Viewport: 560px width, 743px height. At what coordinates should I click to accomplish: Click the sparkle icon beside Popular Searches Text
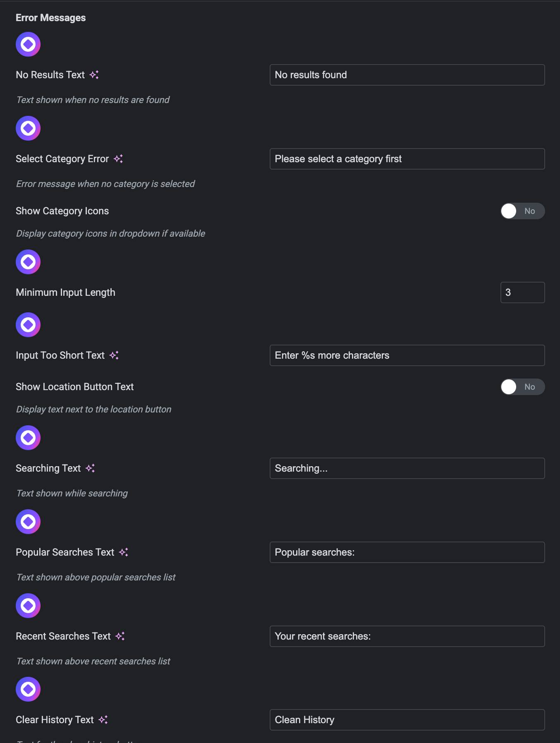[124, 552]
